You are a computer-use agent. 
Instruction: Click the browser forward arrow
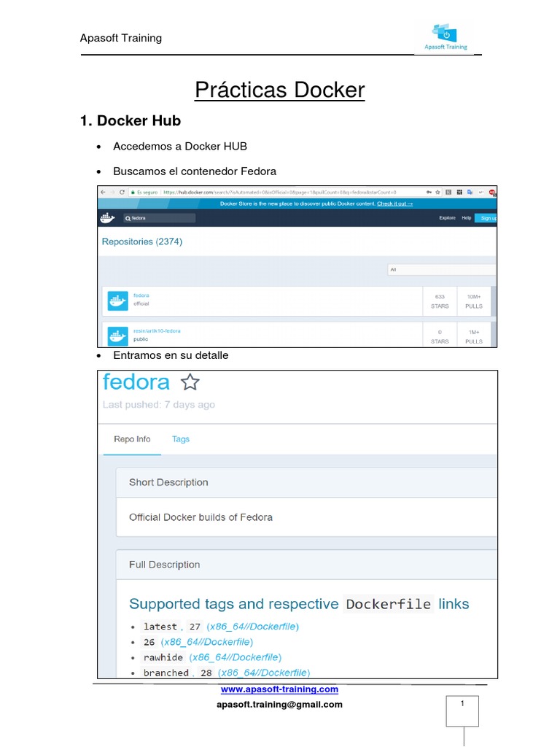tap(112, 192)
